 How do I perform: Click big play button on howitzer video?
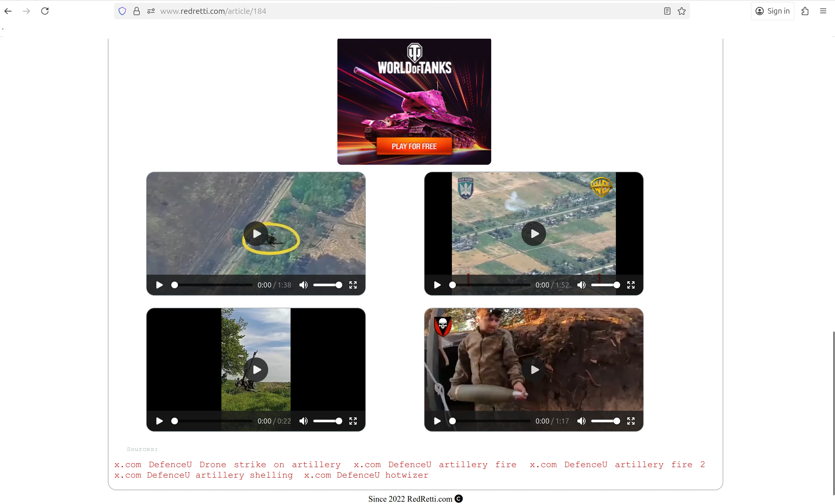(x=256, y=369)
